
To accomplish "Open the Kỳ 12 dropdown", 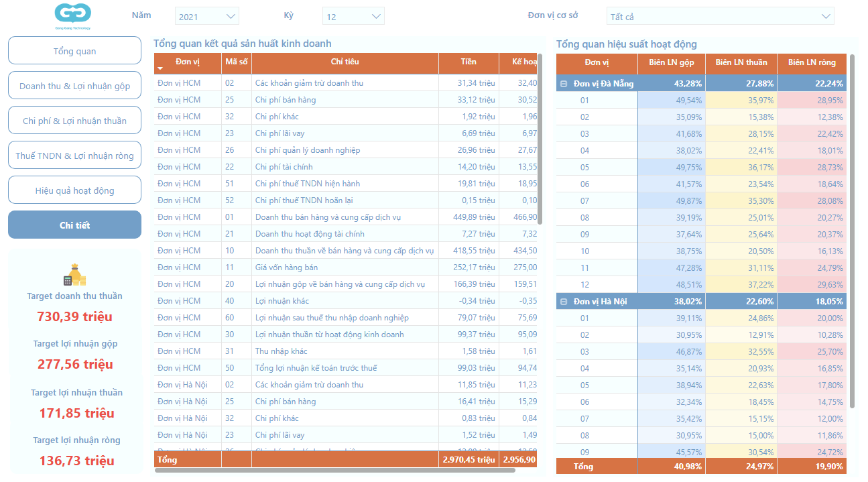I will (353, 16).
